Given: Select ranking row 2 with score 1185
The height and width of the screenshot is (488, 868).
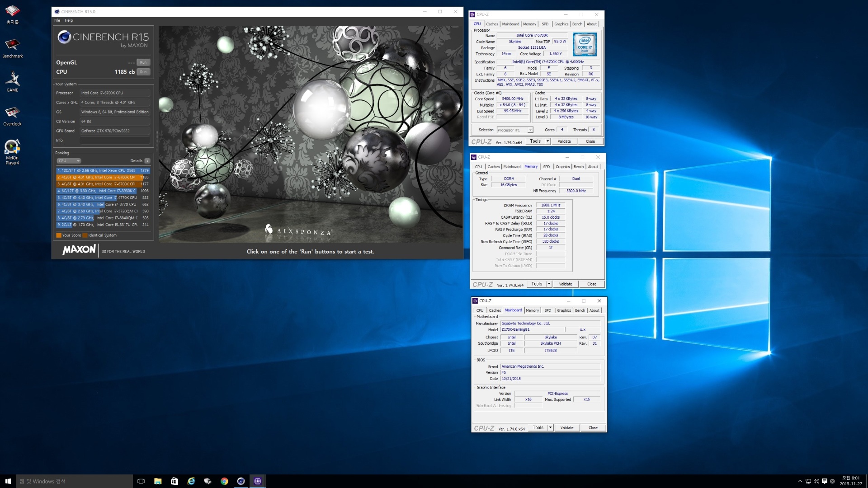Looking at the screenshot, I should coord(103,177).
